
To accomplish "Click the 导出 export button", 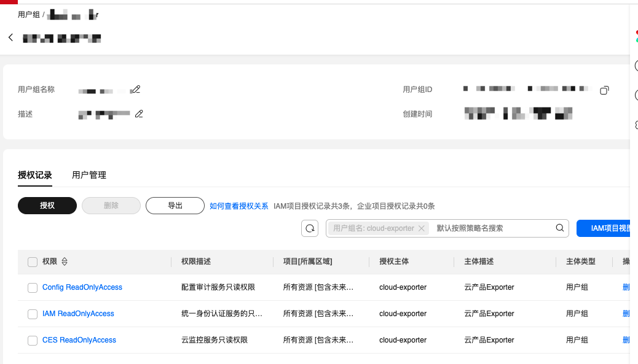I will click(175, 206).
